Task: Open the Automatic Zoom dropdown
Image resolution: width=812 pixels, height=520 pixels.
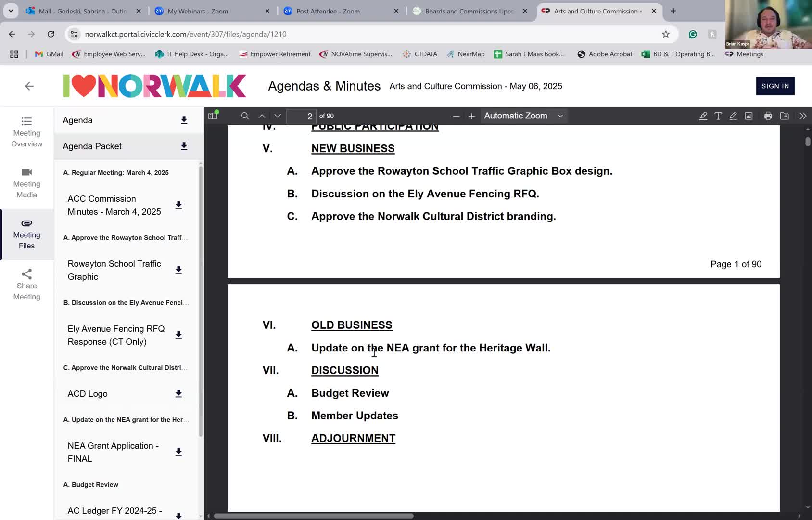Action: point(523,116)
